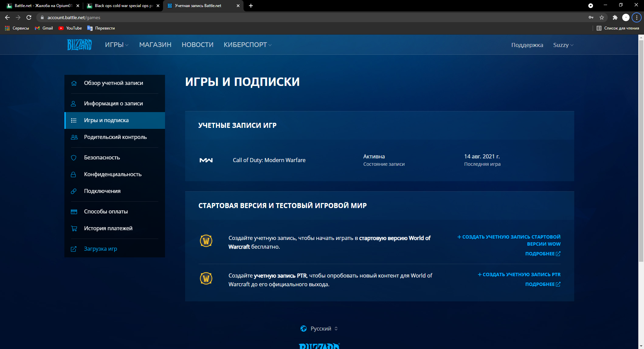644x349 pixels.
Task: Select Информация о записи in sidebar
Action: [x=115, y=104]
